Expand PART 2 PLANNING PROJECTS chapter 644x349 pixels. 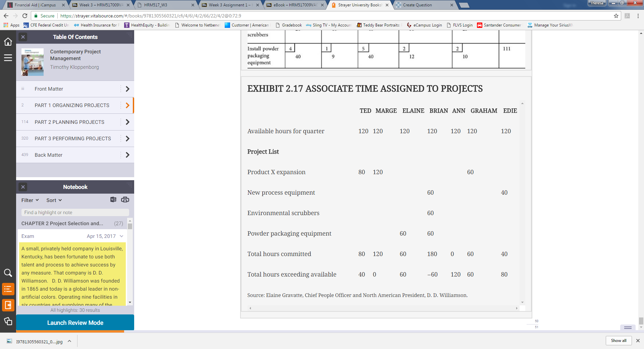[127, 122]
